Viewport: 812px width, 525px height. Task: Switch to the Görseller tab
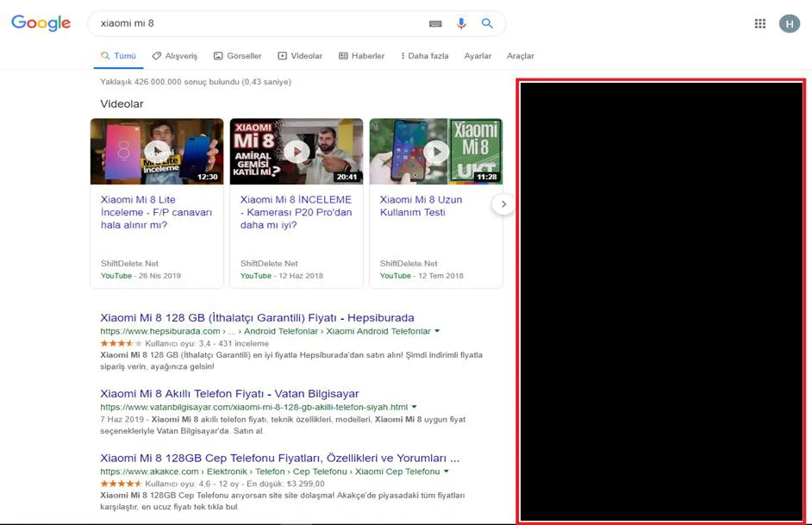point(238,56)
